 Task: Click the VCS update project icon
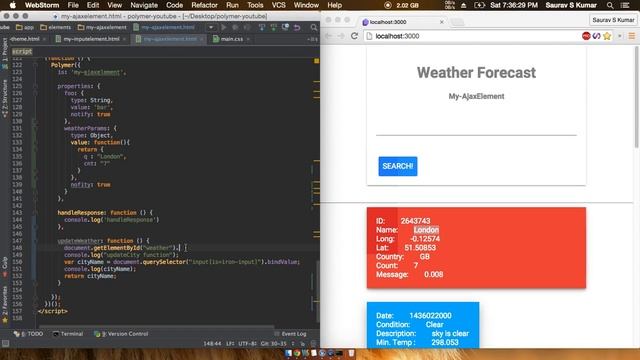point(262,27)
